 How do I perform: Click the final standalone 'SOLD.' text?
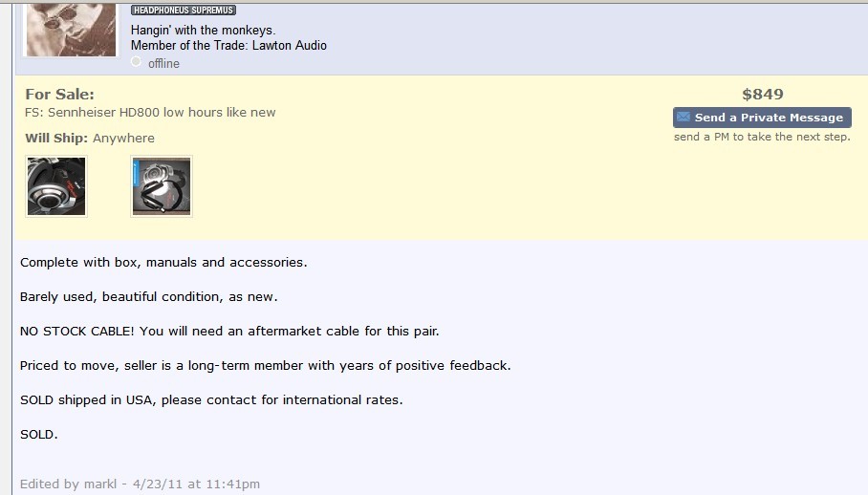pos(39,435)
